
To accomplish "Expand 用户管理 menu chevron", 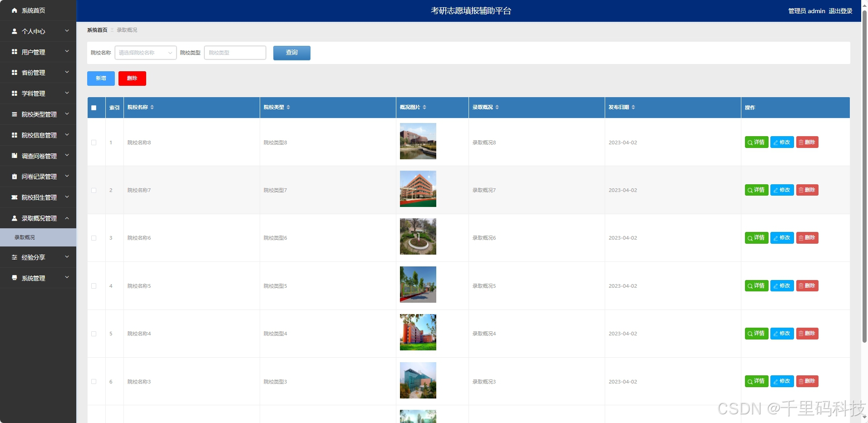I will (x=67, y=52).
